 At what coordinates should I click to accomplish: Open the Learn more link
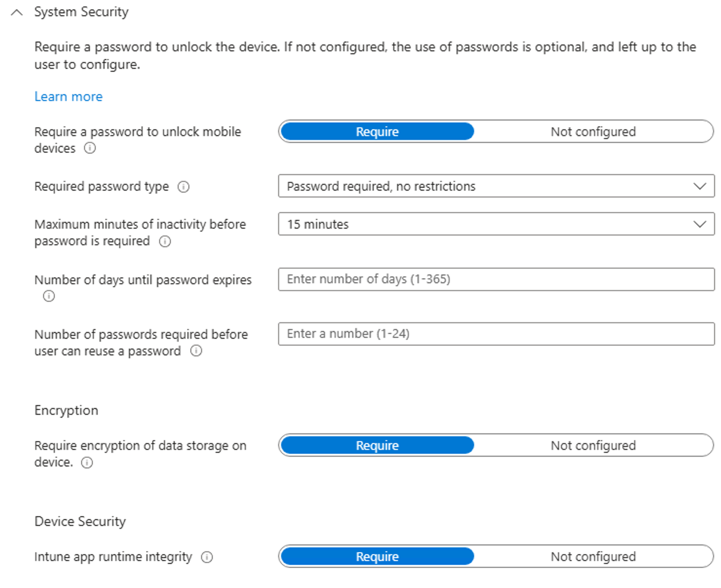(x=68, y=97)
